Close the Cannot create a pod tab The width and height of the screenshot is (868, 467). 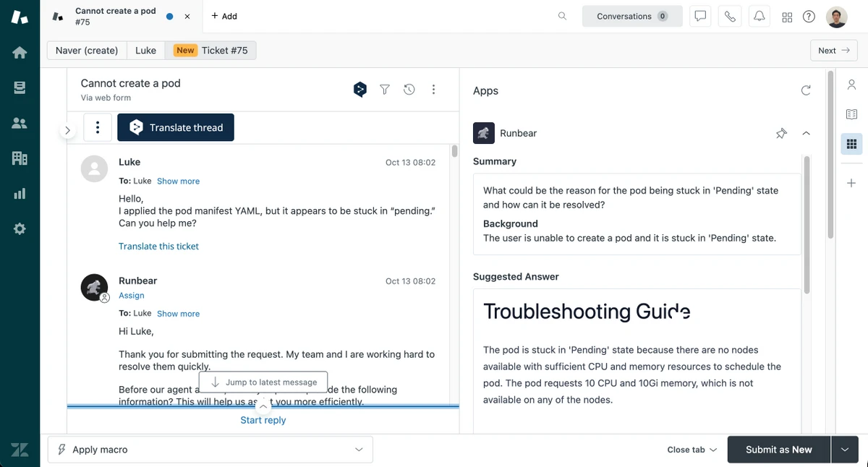[x=187, y=16]
